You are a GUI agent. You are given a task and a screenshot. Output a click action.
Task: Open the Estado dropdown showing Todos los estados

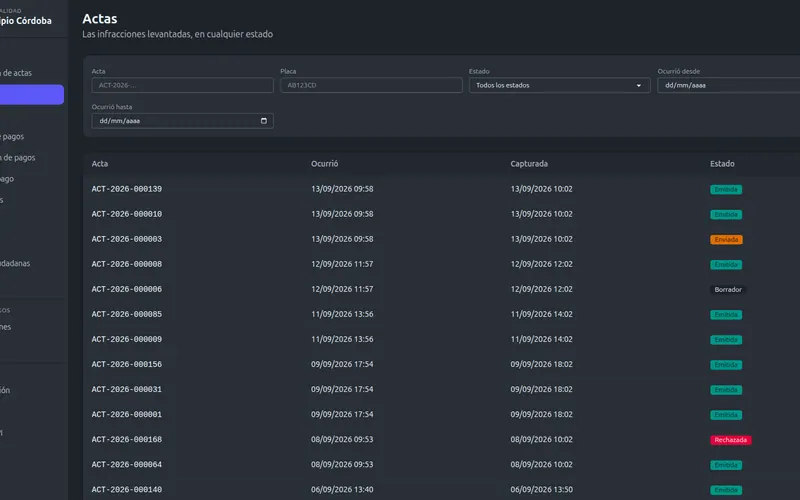pos(559,85)
